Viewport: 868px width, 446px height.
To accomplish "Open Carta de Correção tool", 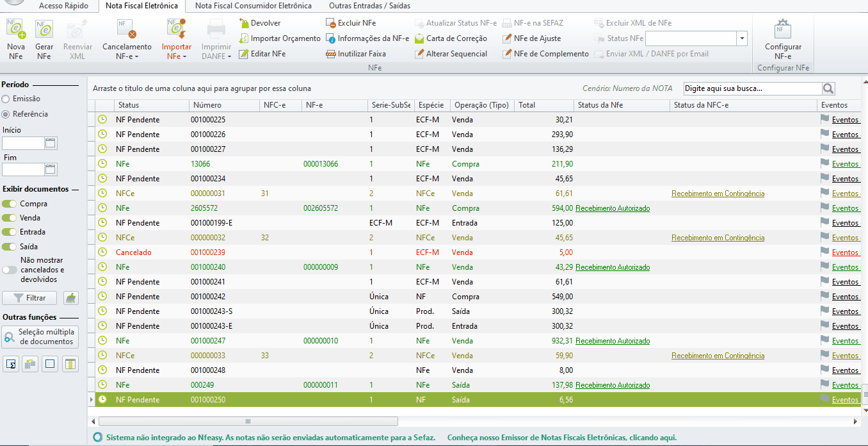I will (x=419, y=38).
